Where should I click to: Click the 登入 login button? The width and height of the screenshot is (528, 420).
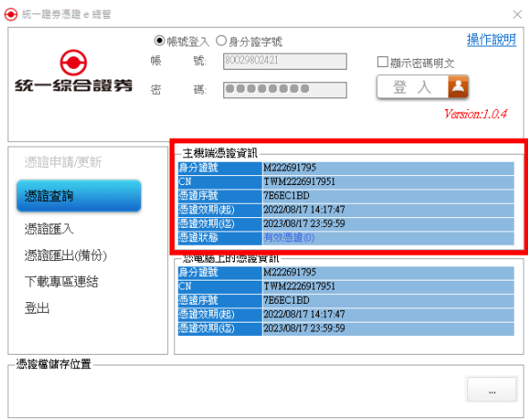point(423,87)
